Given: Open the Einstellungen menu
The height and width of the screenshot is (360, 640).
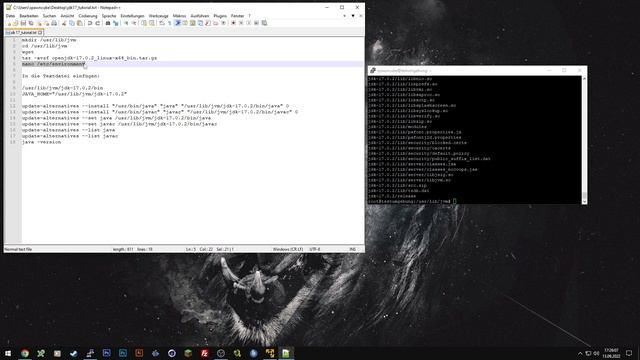Looking at the screenshot, I should click(x=132, y=16).
